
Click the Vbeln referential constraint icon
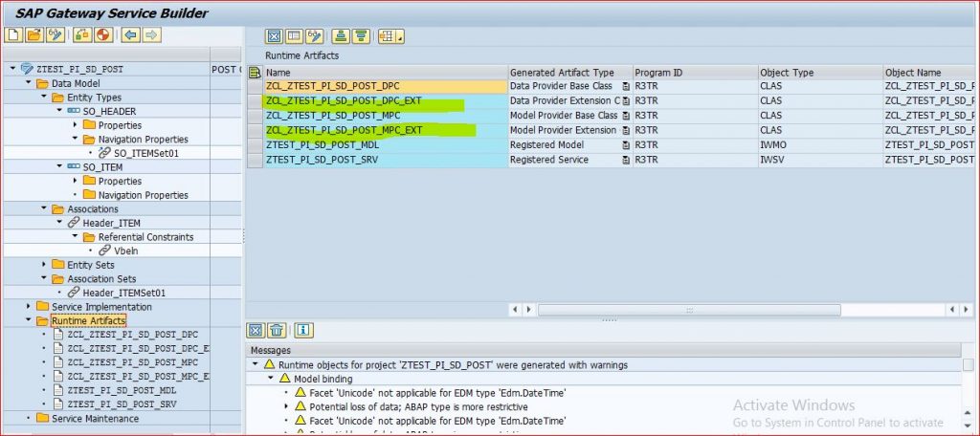pos(105,251)
